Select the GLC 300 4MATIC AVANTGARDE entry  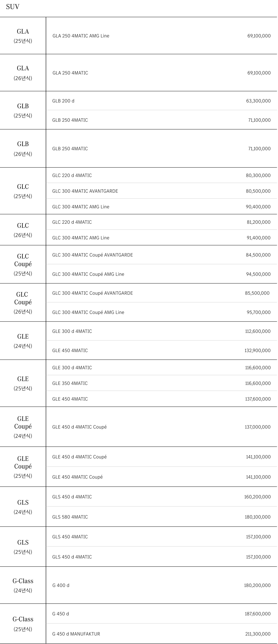[162, 191]
